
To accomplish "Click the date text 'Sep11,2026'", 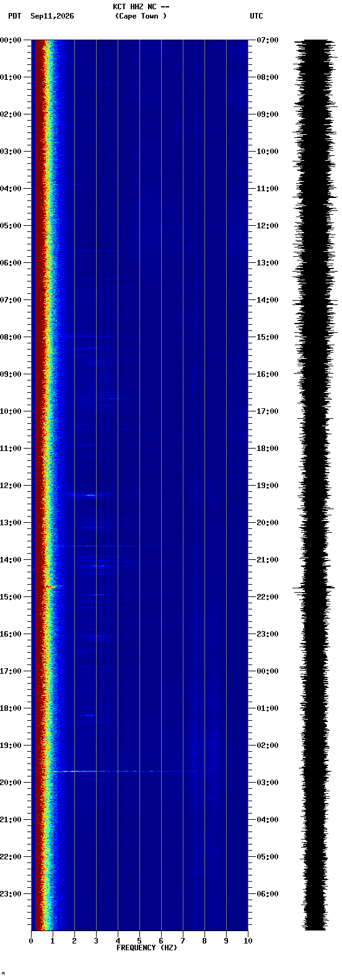I will tap(52, 16).
